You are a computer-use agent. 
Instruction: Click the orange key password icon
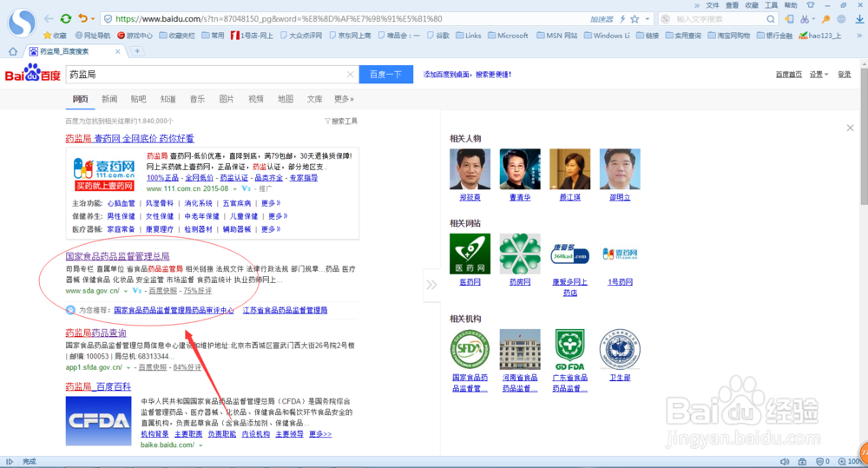pyautogui.click(x=826, y=19)
